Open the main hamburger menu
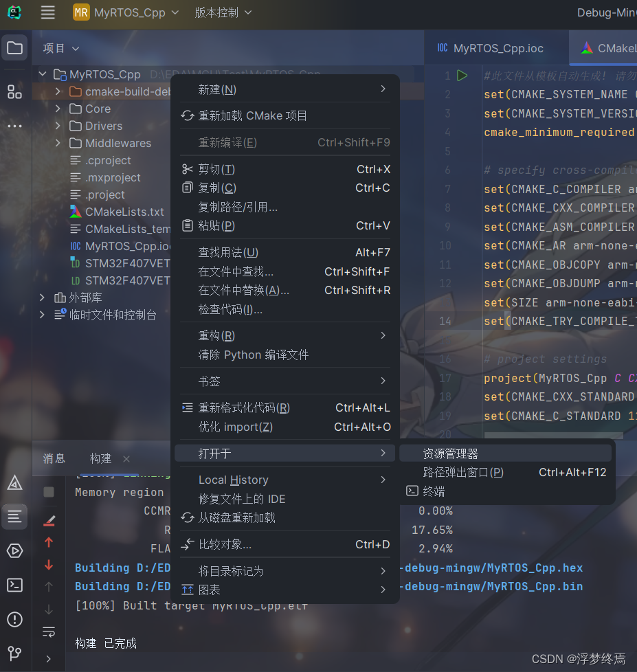Image resolution: width=637 pixels, height=672 pixels. 47,12
